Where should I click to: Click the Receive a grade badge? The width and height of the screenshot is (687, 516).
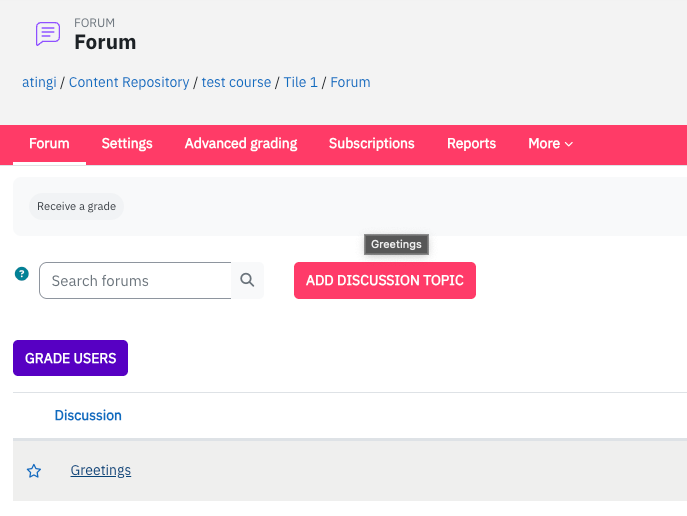(76, 206)
